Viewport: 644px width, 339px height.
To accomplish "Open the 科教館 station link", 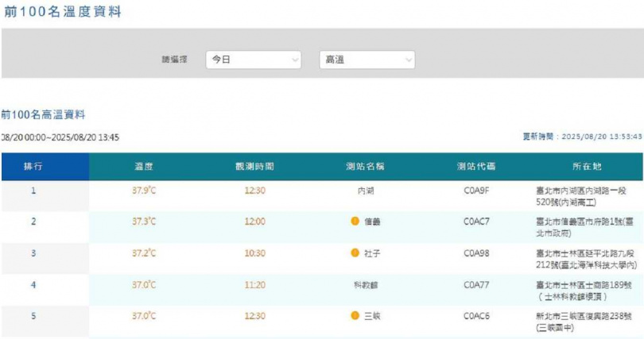I will click(x=366, y=284).
